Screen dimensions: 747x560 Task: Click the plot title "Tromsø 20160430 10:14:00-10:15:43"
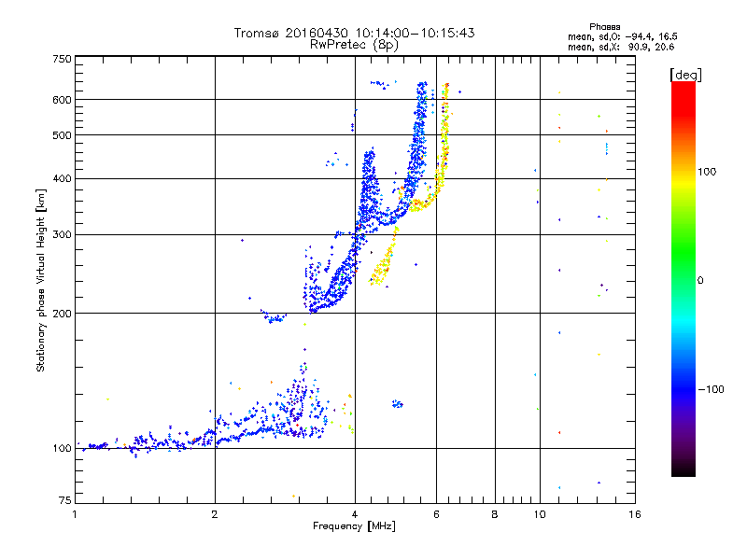tap(354, 33)
